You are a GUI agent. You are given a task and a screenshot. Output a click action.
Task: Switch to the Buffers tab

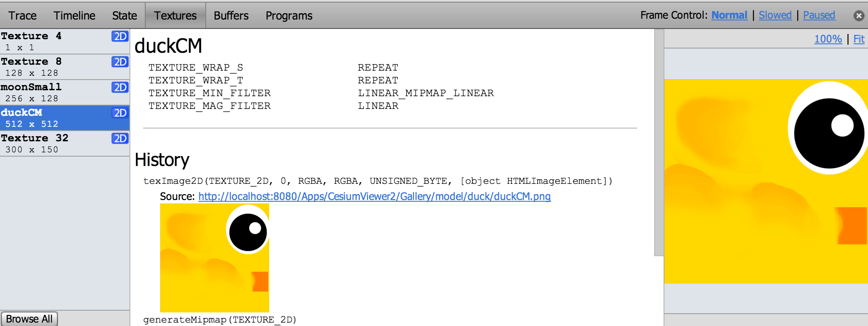tap(231, 16)
